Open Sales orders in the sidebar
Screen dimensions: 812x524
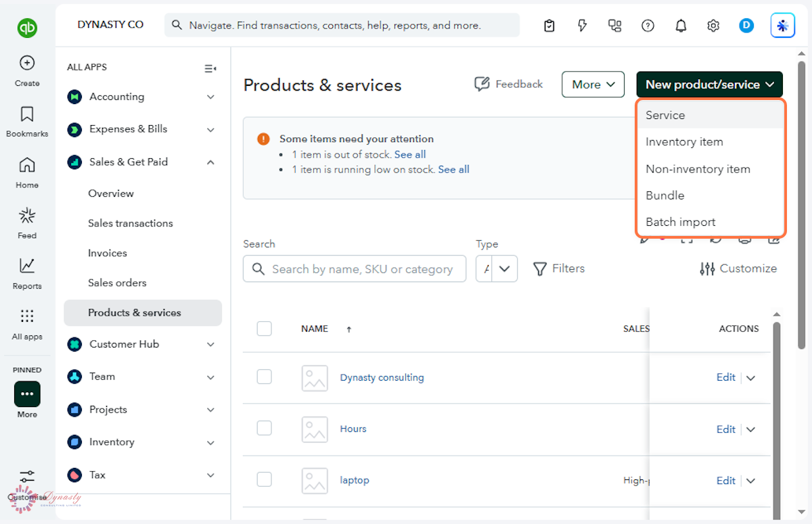pos(117,283)
